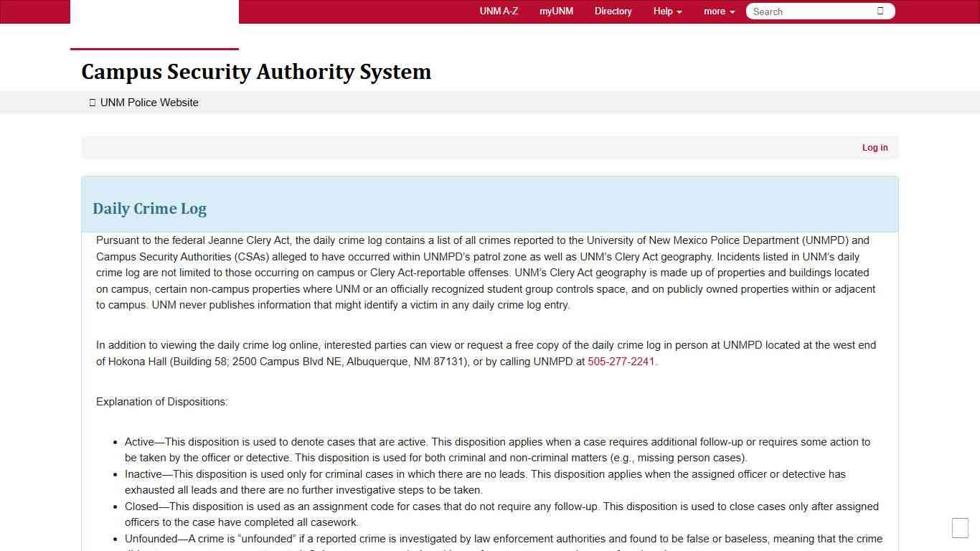Call the 505-277-2241 phone link
The width and height of the screenshot is (980, 551).
(621, 361)
